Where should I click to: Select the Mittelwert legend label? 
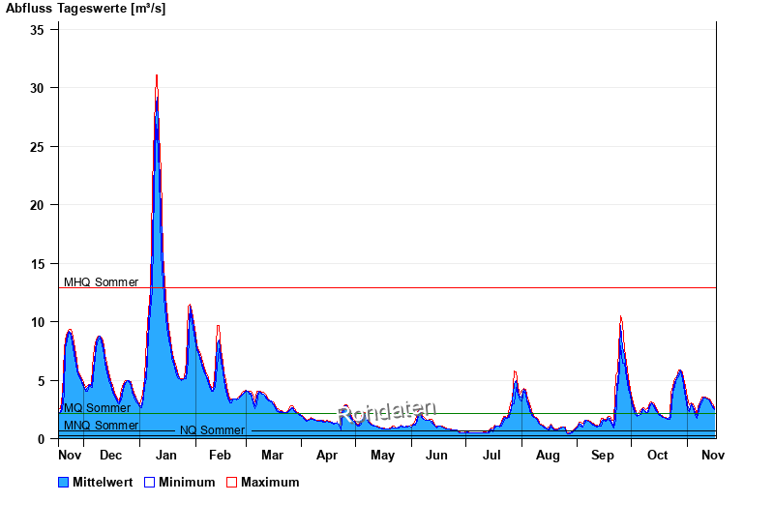(x=104, y=483)
